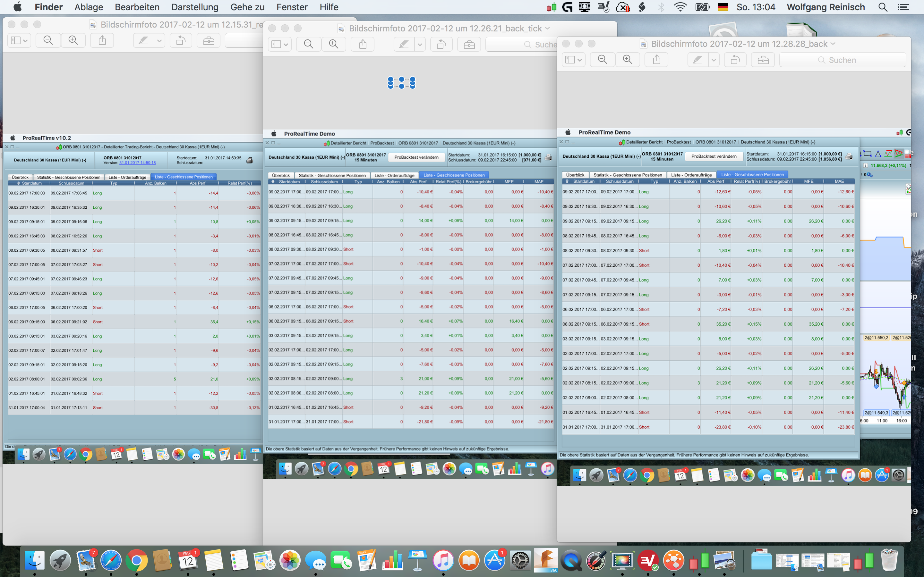
Task: Click Bluetooth status icon in menu bar
Action: pos(661,7)
